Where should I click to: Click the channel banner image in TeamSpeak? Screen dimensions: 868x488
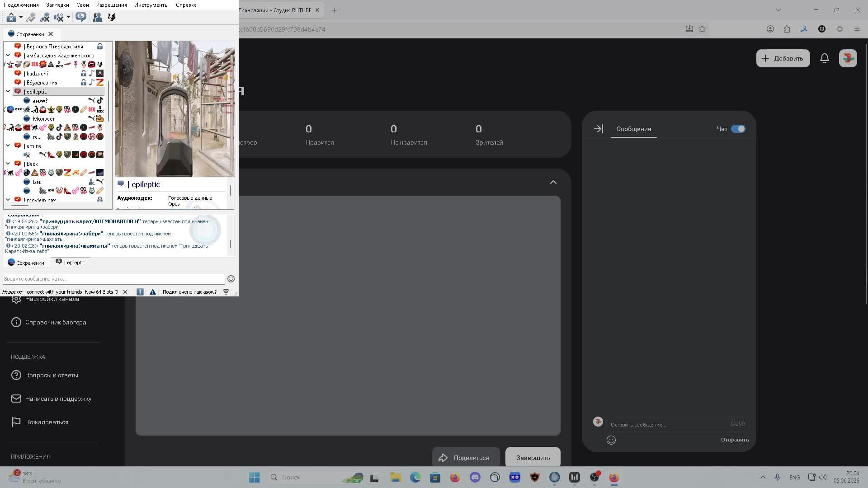point(175,109)
